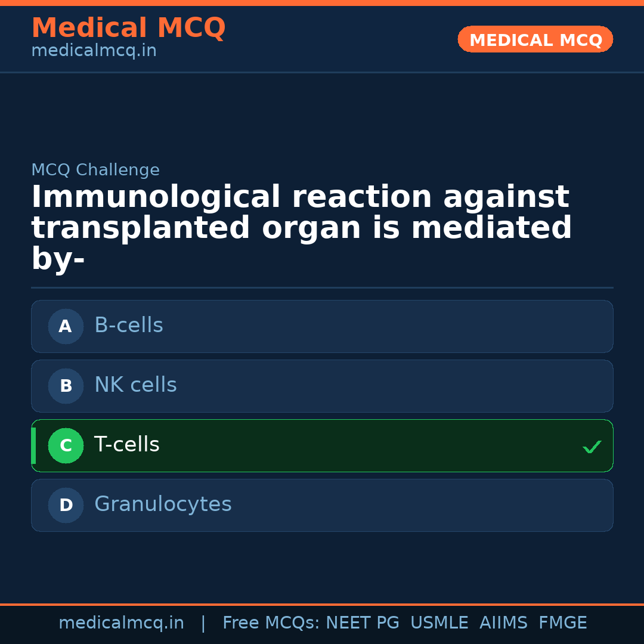Viewport: 644px width, 644px height.
Task: Click the circled letter A badge
Action: click(x=66, y=326)
